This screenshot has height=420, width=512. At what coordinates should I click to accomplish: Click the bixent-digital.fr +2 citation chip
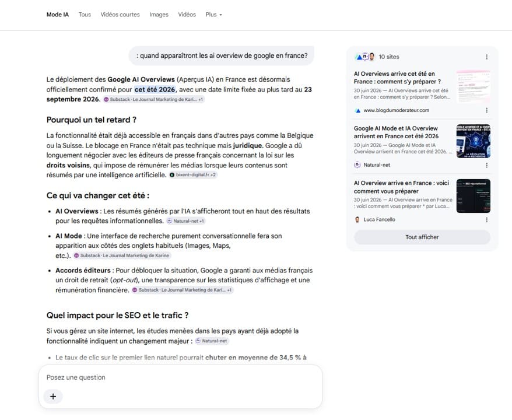[x=192, y=175]
